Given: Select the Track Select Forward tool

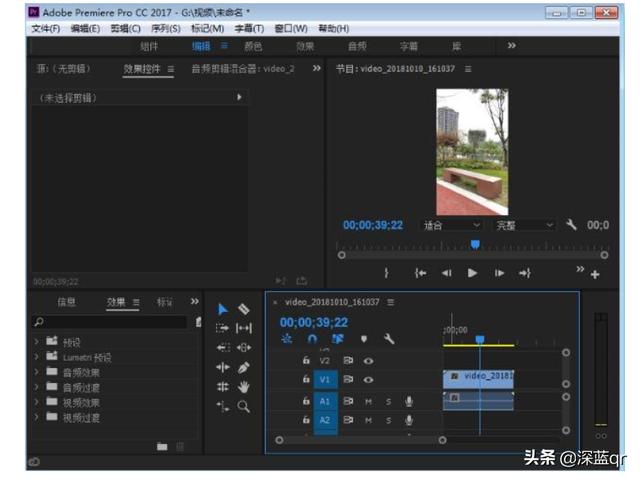Looking at the screenshot, I should click(222, 328).
